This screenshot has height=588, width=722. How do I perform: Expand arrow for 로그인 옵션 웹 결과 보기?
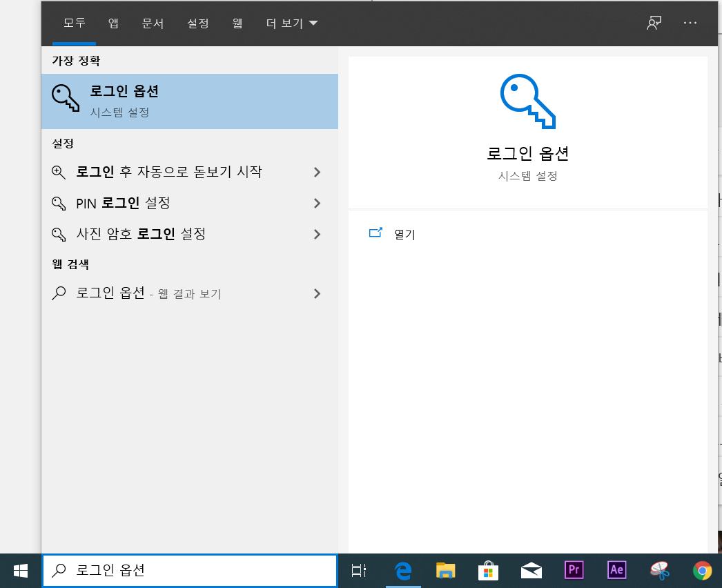point(317,294)
